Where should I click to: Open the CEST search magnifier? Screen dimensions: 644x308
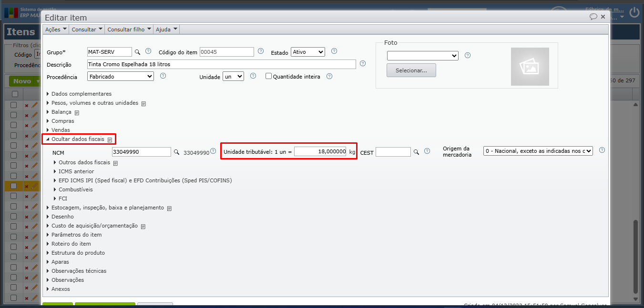(416, 152)
